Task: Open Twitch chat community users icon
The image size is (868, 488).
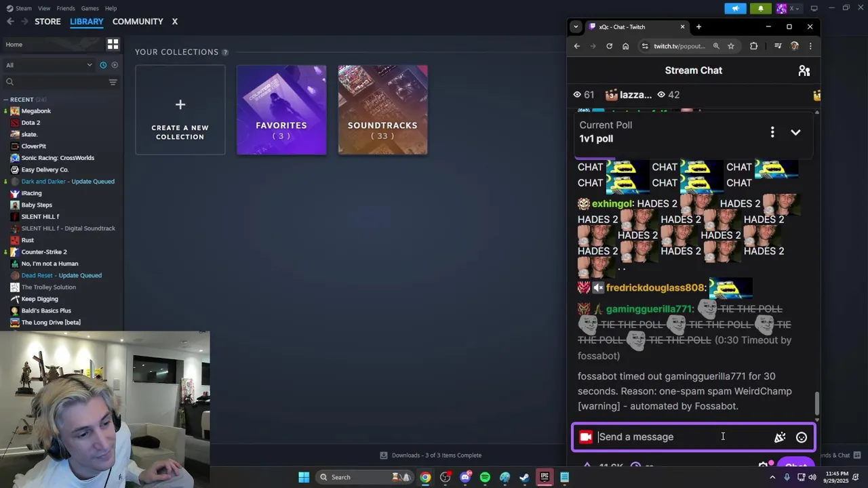Action: pyautogui.click(x=804, y=70)
